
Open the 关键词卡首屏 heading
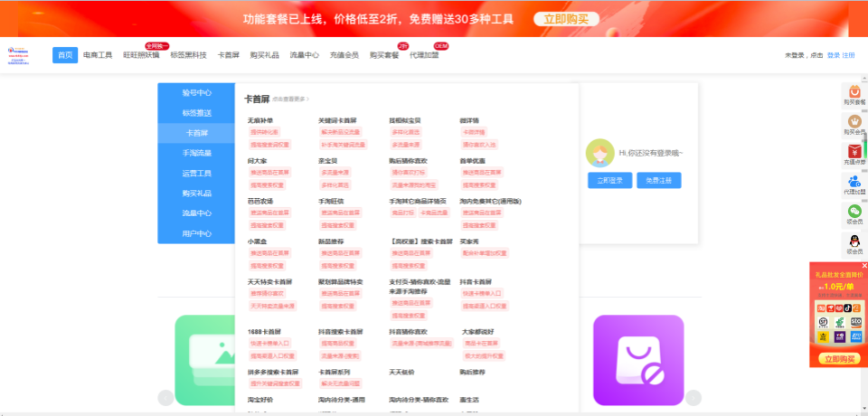point(337,120)
